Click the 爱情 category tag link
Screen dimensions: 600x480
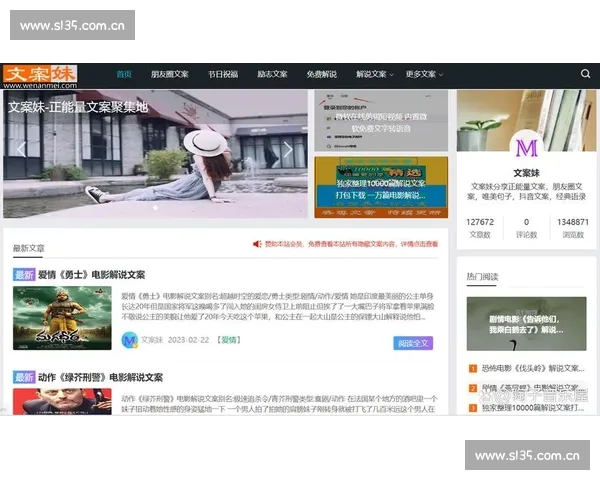(x=229, y=341)
